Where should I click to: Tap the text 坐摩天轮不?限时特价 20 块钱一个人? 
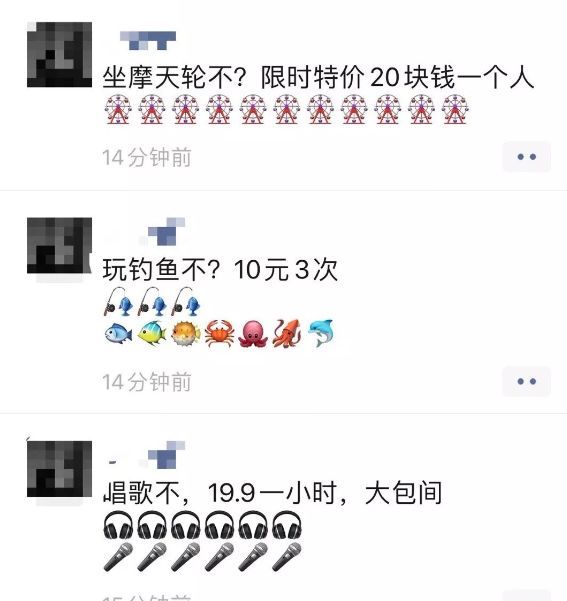(318, 77)
